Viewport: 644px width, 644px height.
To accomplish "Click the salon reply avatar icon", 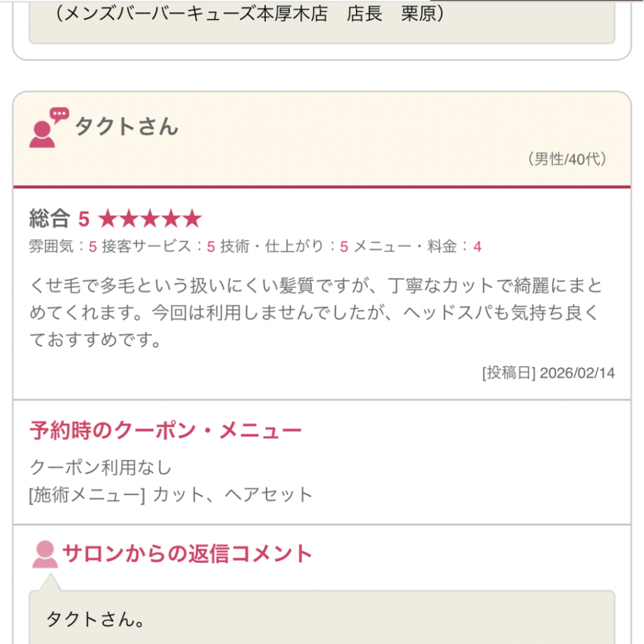I will tap(45, 554).
